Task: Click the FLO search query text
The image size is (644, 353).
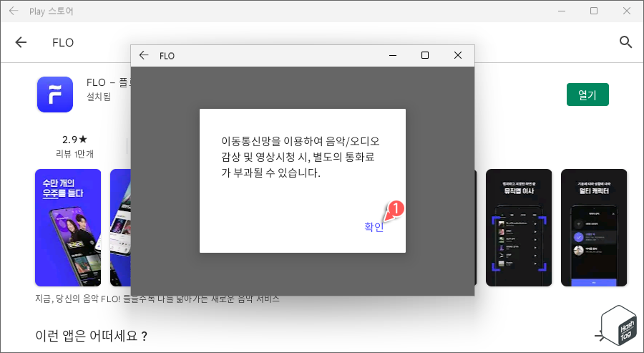Action: click(63, 42)
